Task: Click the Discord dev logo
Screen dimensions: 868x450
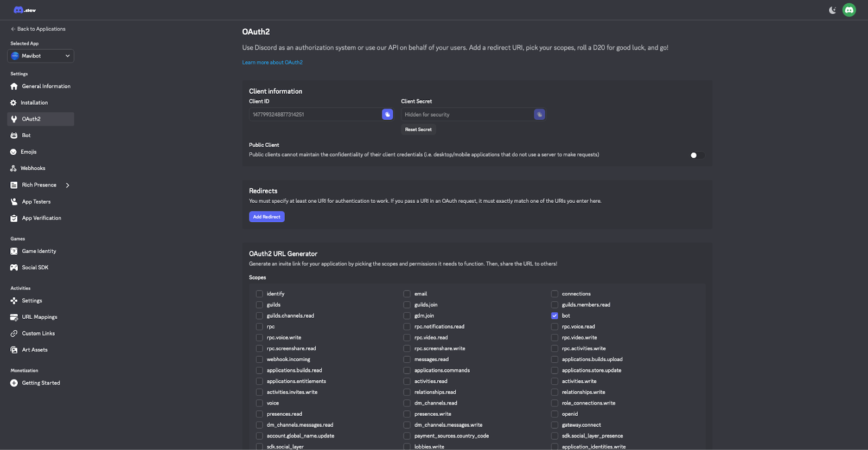Action: click(25, 10)
